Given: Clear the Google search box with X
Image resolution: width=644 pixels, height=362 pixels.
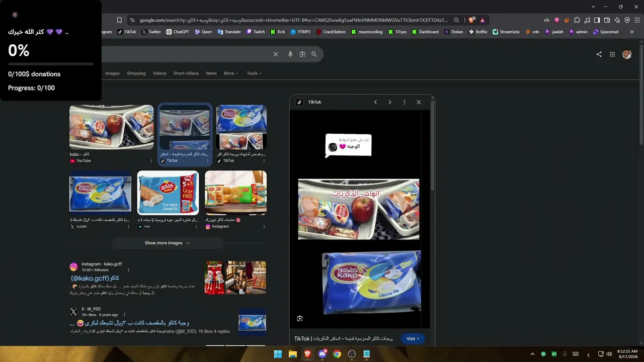Looking at the screenshot, I should point(275,54).
